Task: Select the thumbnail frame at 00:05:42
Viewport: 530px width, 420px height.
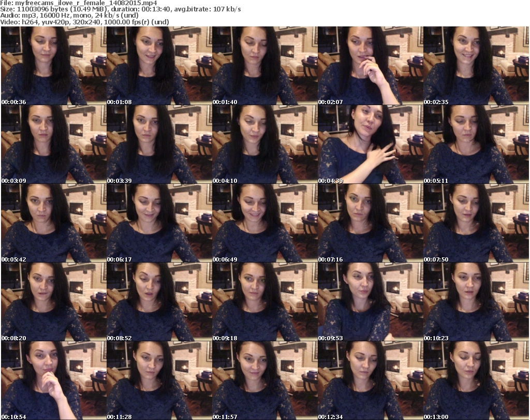Action: 54,223
